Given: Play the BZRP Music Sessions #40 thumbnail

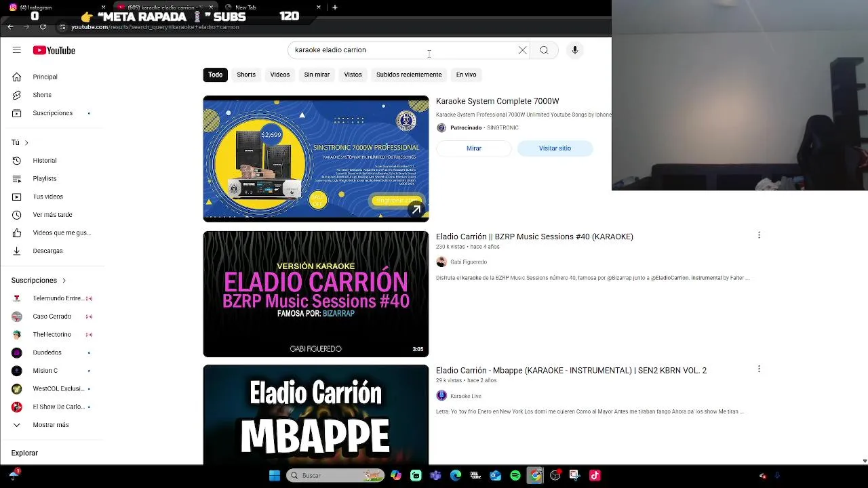Looking at the screenshot, I should coord(316,294).
